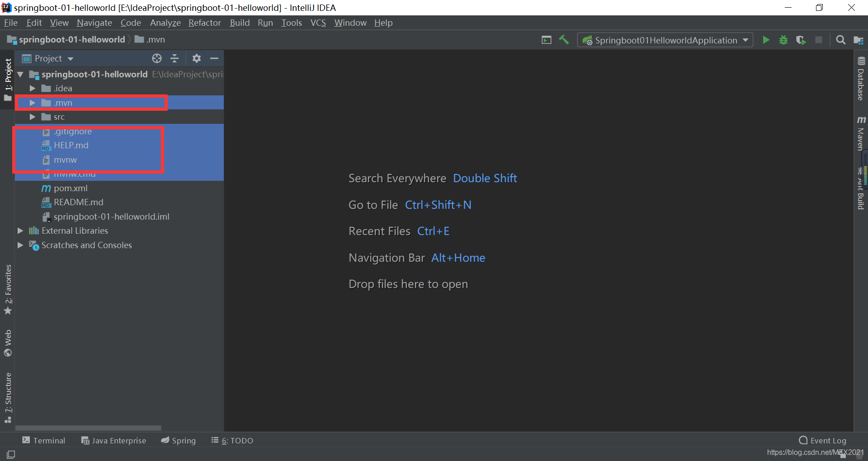Locate opened file with crosshair icon
The image size is (868, 461).
pyautogui.click(x=157, y=58)
